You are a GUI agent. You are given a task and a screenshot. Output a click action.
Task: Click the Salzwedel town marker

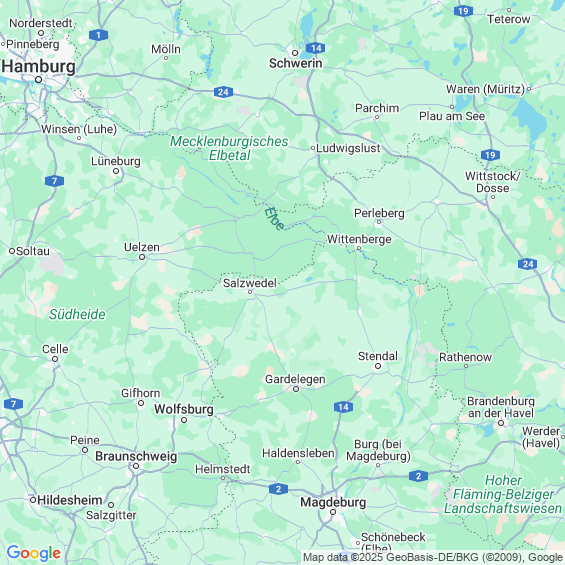click(x=250, y=292)
